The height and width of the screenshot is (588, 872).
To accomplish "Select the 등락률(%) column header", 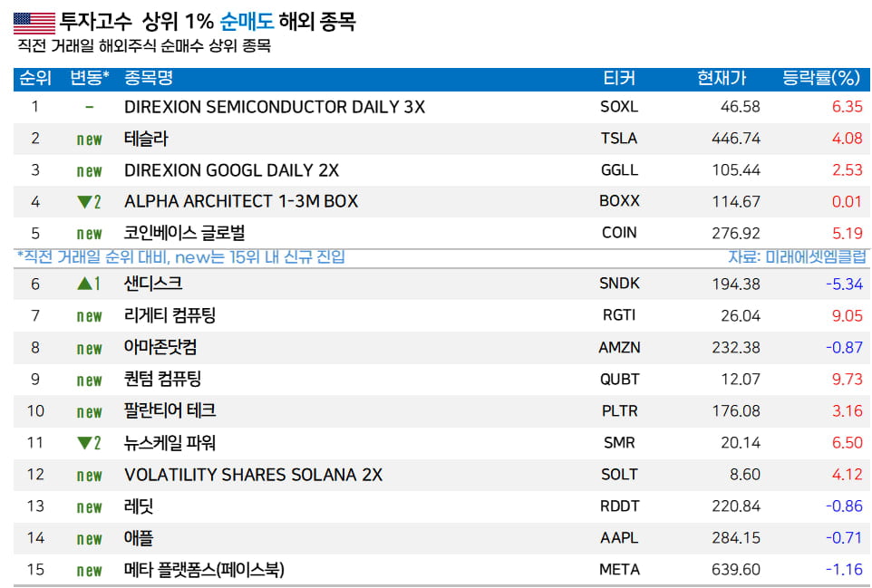I will pos(820,79).
